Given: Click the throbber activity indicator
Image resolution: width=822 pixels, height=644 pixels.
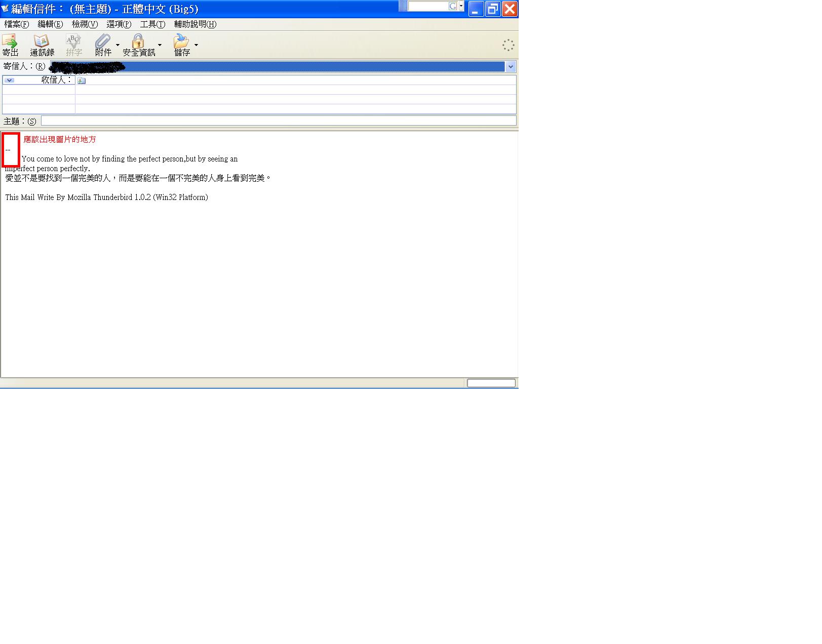Looking at the screenshot, I should [508, 45].
